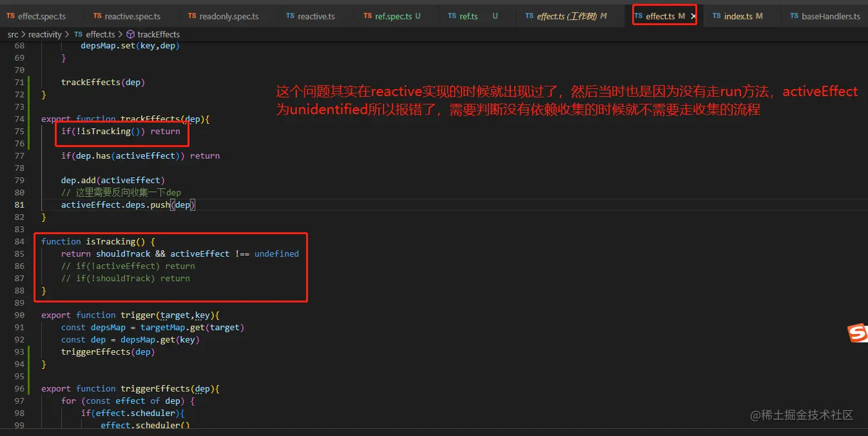
Task: Close the active effect.ts editor tab
Action: pos(693,16)
